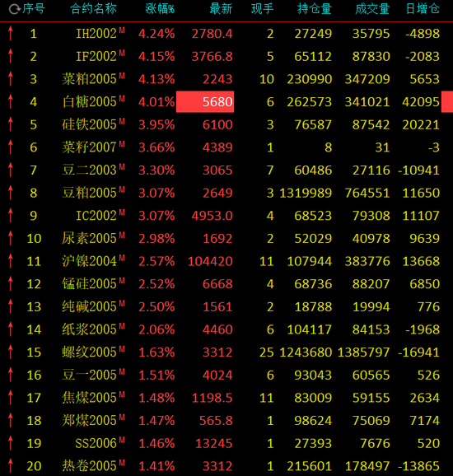
Task: Click the M marker next to IF2002
Action: [x=122, y=54]
